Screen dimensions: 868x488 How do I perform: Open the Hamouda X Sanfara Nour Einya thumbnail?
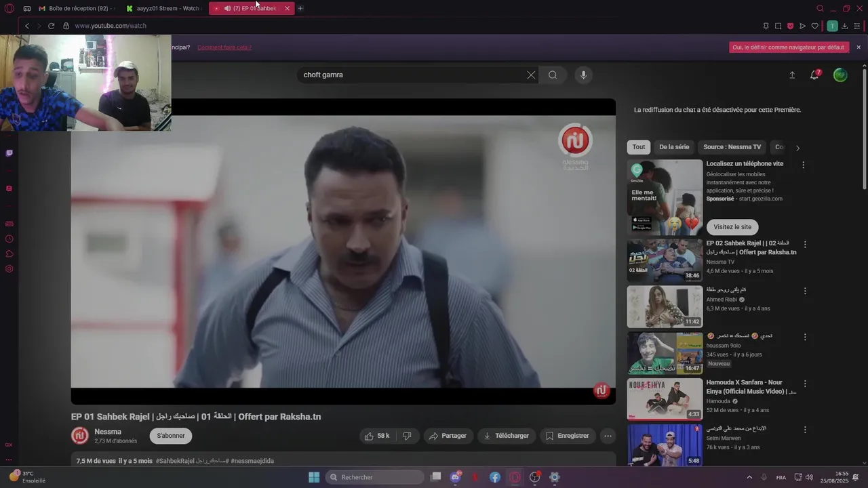(x=665, y=399)
